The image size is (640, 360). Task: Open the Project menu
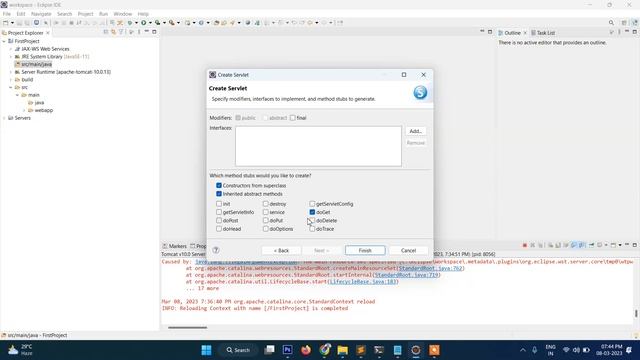[x=86, y=14]
